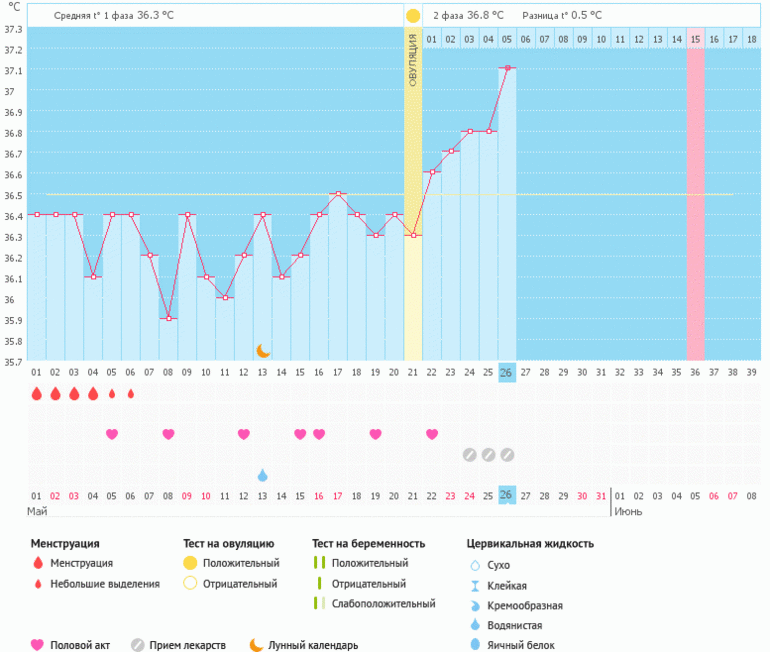This screenshot has width=770, height=652.
Task: Select the small discharge drop on cycle day 06
Action: click(130, 394)
